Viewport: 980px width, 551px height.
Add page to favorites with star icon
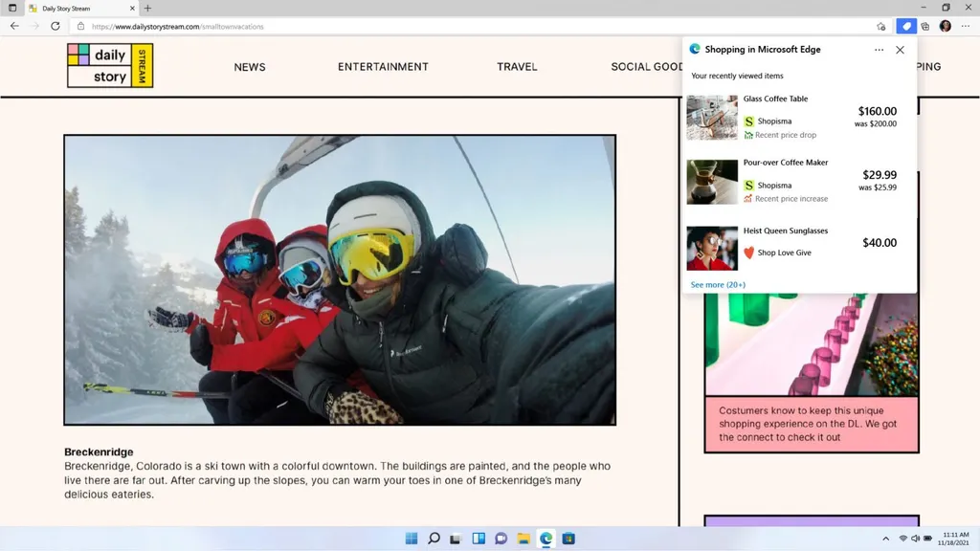pyautogui.click(x=881, y=27)
